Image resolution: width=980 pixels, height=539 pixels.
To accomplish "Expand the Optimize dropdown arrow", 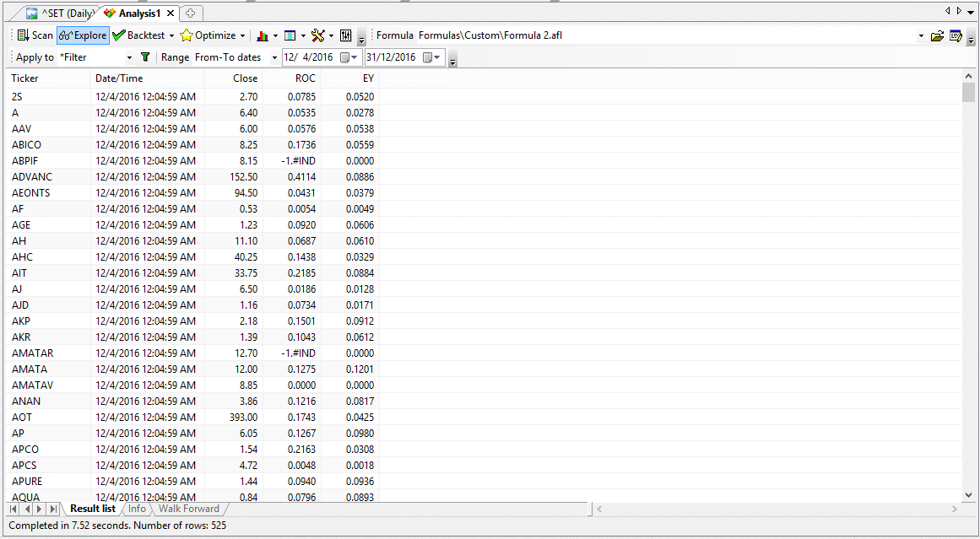I will (x=242, y=35).
